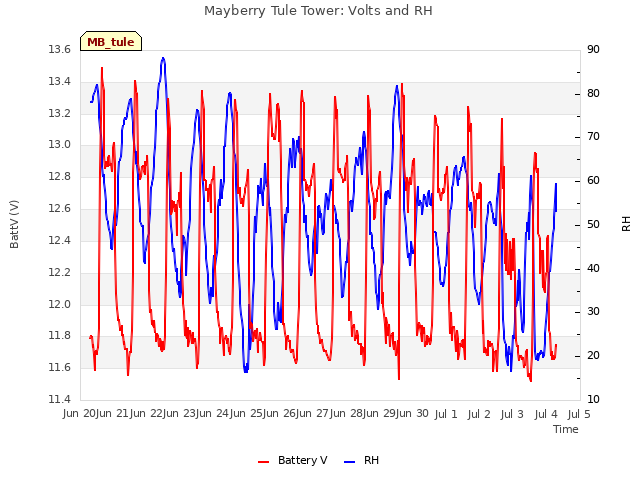Viewport: 640px width, 480px height.
Task: Click the Jul 1 x-axis tick label
Action: point(445,414)
